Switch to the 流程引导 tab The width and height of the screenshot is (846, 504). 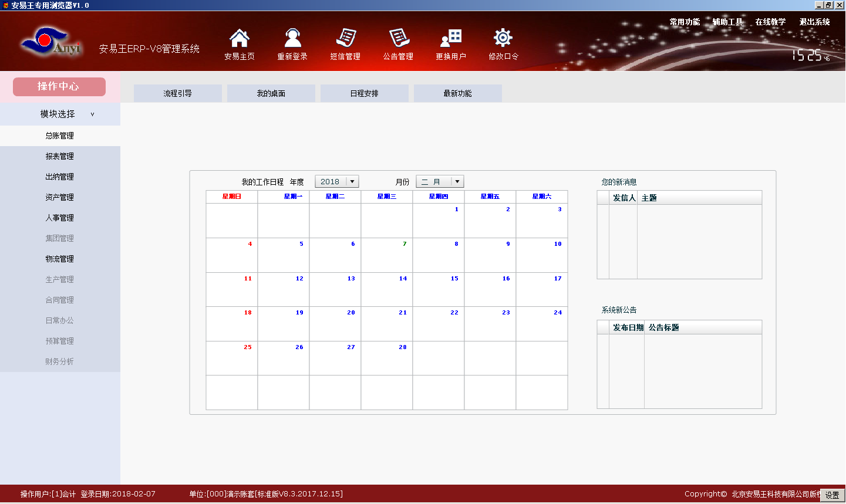pyautogui.click(x=178, y=93)
